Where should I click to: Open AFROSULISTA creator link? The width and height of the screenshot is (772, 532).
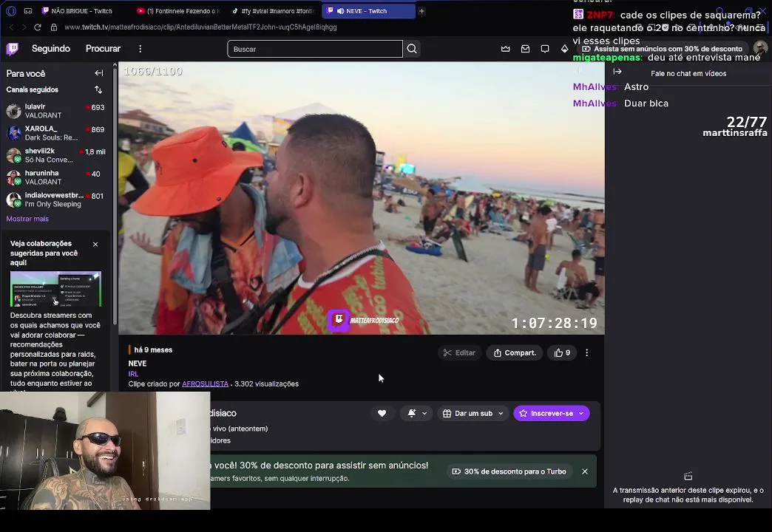[205, 384]
